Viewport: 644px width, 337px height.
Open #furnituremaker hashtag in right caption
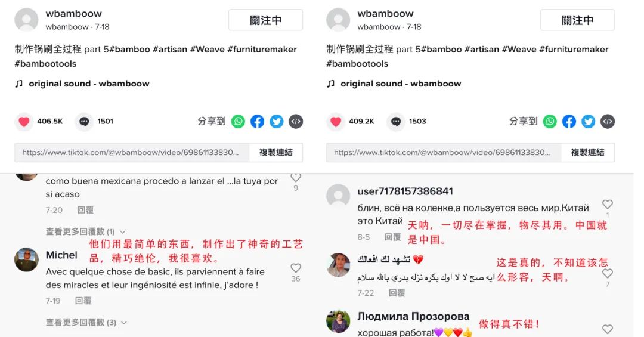574,50
